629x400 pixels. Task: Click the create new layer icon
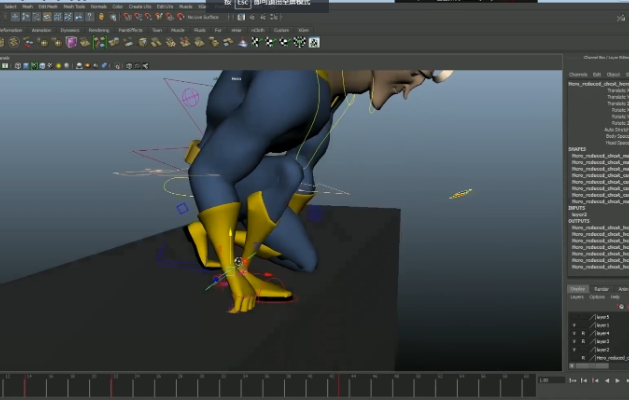[x=621, y=307]
